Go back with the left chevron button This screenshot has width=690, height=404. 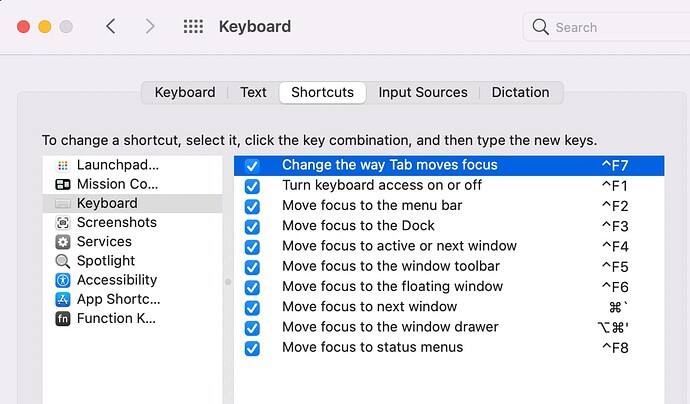[x=110, y=27]
